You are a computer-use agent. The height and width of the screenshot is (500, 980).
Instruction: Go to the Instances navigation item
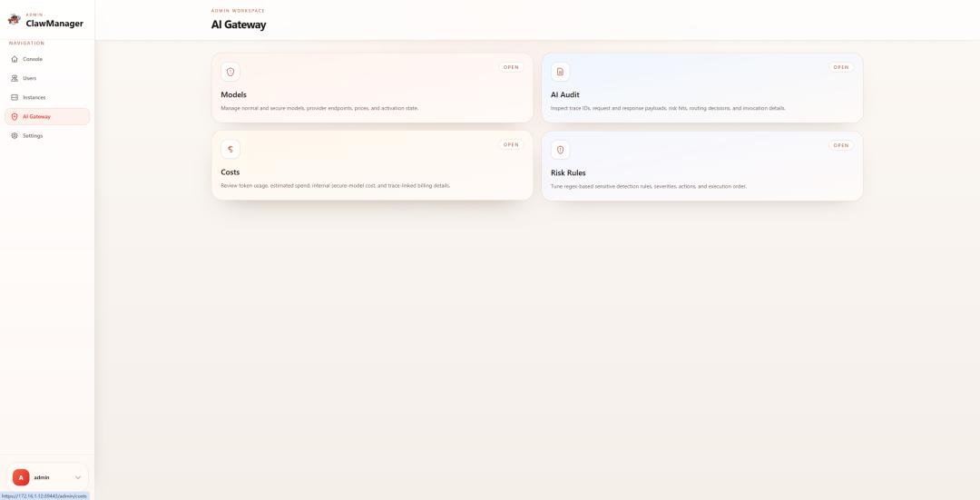[x=34, y=97]
